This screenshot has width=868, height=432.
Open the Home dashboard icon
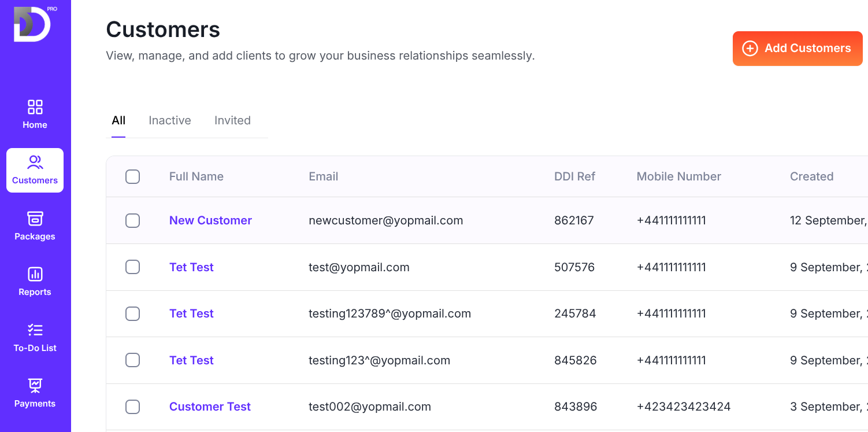pos(35,107)
